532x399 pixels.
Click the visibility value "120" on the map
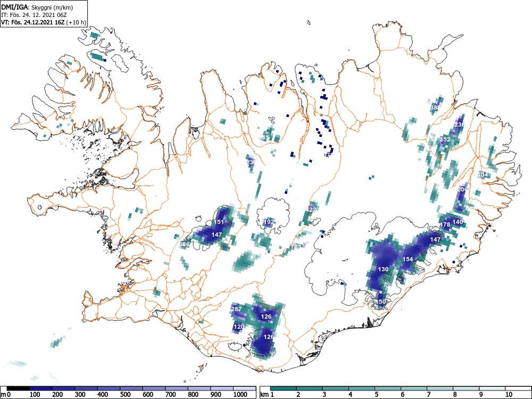[x=239, y=327]
